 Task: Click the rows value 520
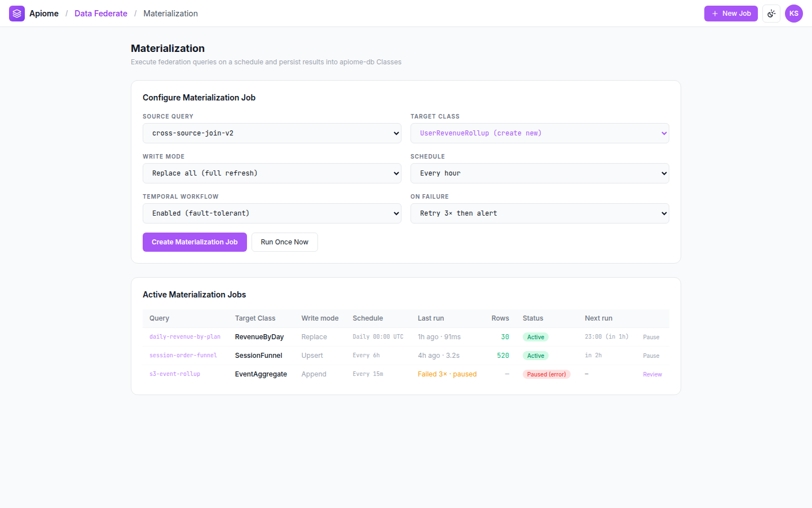coord(503,356)
